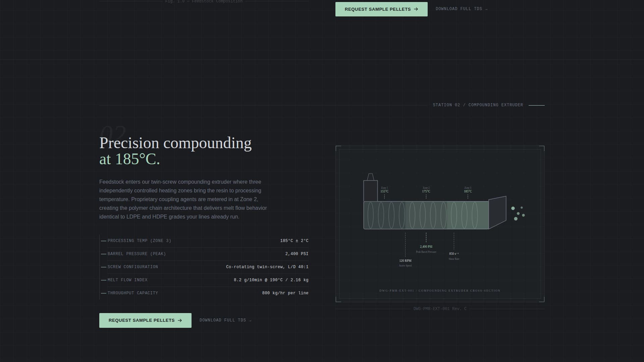The width and height of the screenshot is (644, 362).
Task: Click the DWG-PMR-EXT-001 Rev. C drawing caption
Action: click(440, 308)
